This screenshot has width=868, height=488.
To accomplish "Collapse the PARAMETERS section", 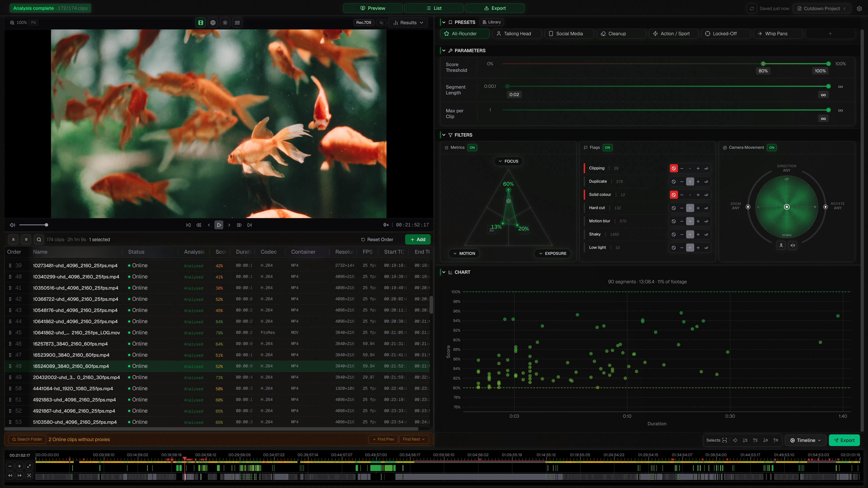I will tap(444, 50).
